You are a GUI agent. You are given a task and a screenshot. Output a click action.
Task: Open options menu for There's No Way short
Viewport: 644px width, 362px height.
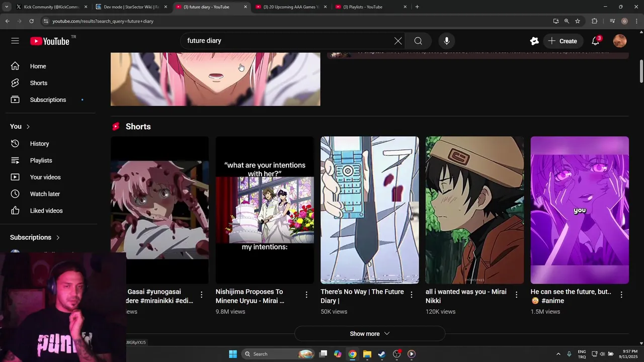coord(412,295)
